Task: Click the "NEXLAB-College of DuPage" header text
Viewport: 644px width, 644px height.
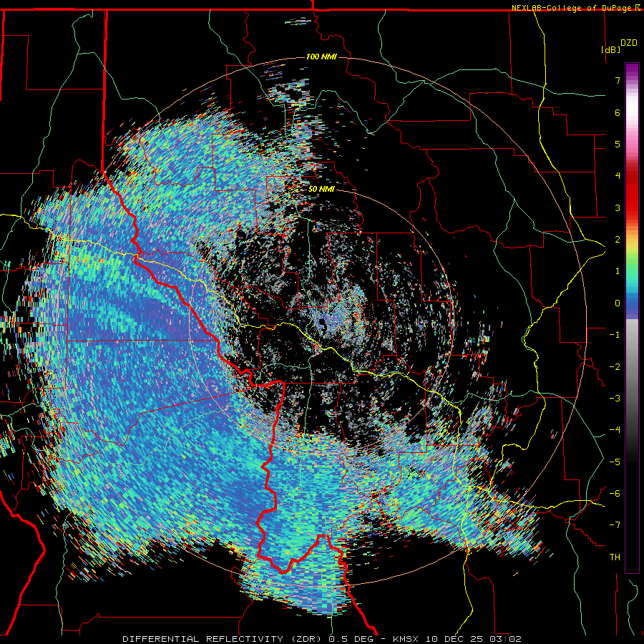Action: (x=573, y=8)
